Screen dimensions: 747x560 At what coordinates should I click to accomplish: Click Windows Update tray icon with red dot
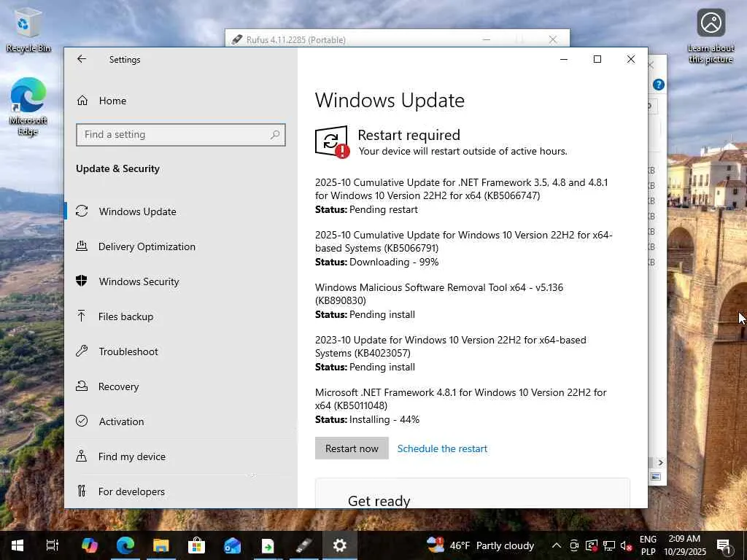click(x=591, y=545)
